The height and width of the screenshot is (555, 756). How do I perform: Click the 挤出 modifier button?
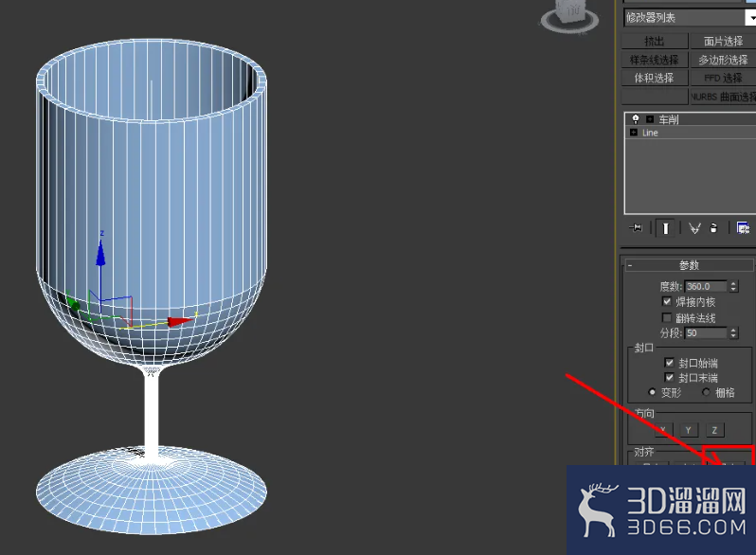655,42
